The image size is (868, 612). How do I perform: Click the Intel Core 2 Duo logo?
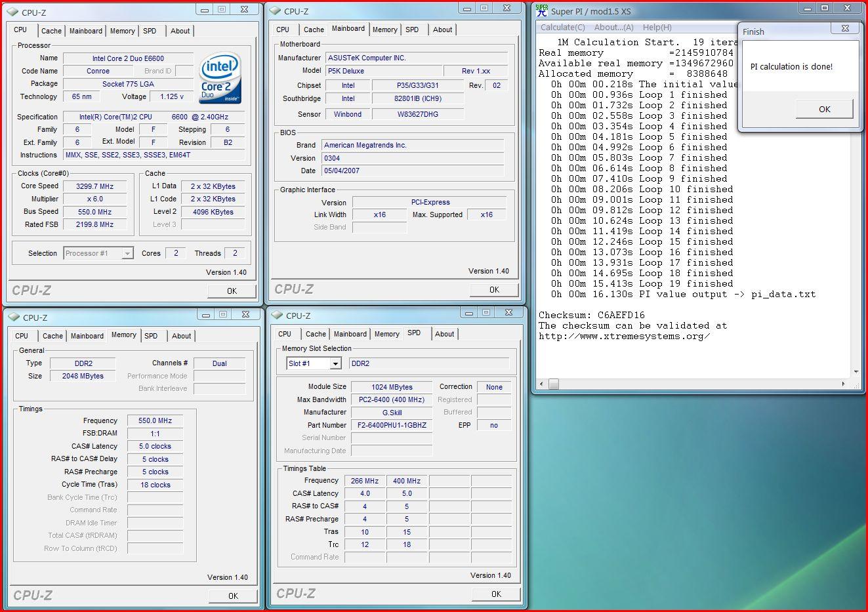220,77
